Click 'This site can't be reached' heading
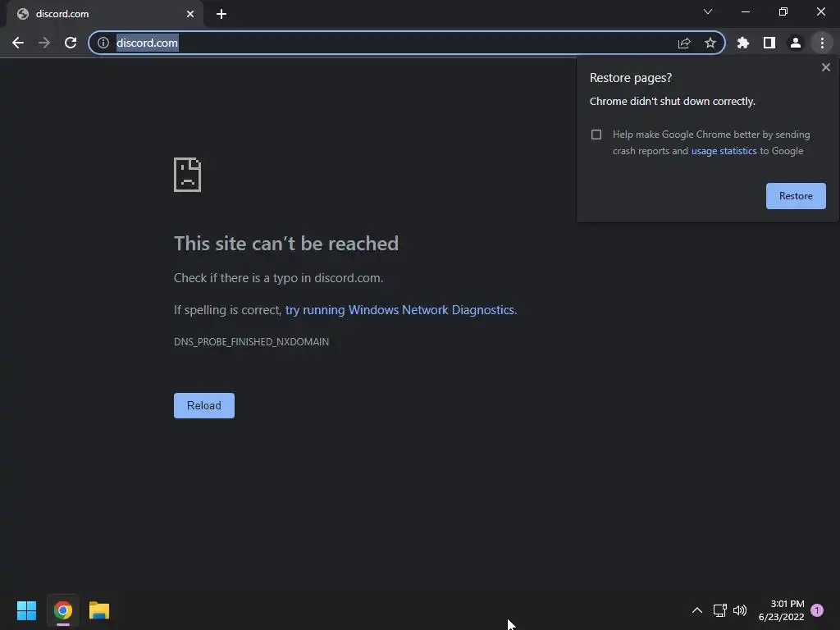Image resolution: width=840 pixels, height=630 pixels. point(286,244)
